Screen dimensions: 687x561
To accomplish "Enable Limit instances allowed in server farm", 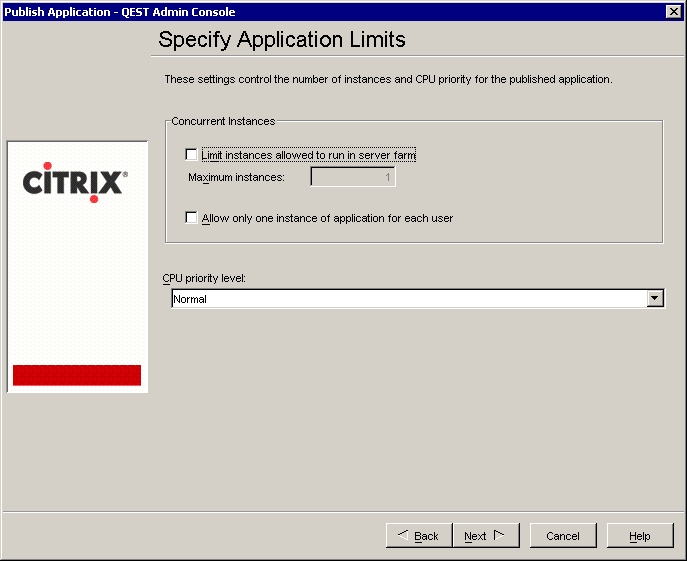I will (x=192, y=155).
